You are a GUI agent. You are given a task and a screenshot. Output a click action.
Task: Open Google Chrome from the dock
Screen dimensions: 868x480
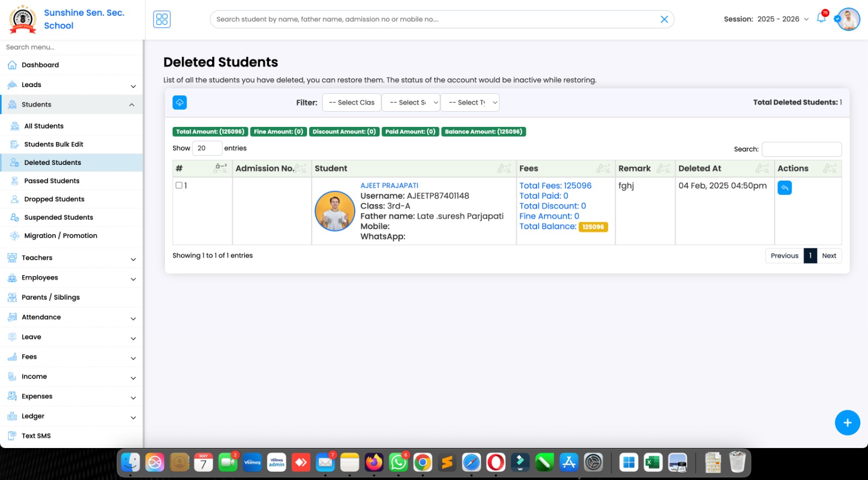click(x=423, y=463)
